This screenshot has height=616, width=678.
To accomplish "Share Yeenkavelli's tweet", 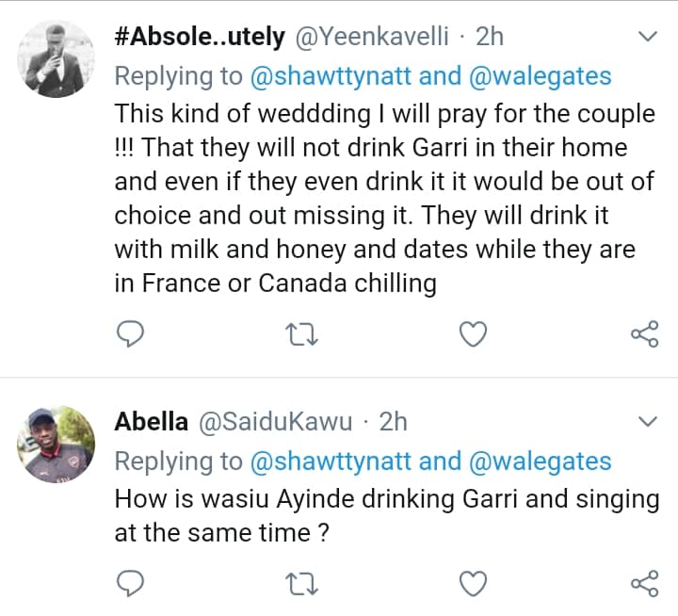I will pyautogui.click(x=643, y=333).
